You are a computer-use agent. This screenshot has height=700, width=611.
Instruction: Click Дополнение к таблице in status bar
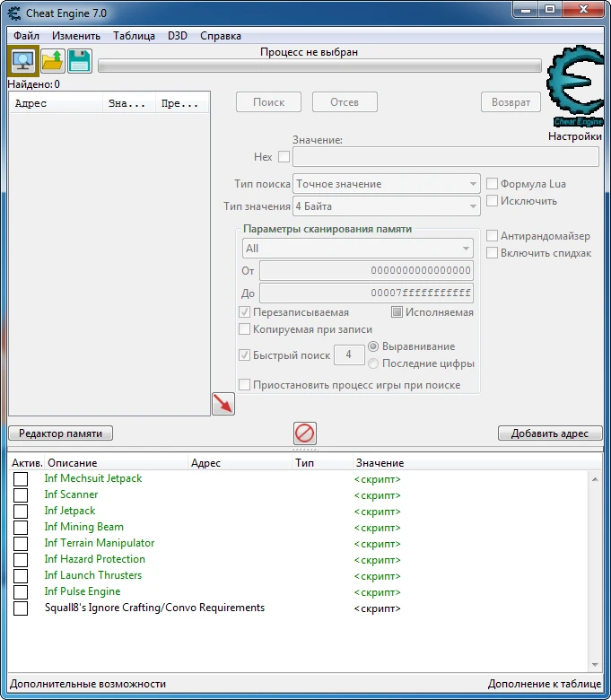click(x=545, y=684)
